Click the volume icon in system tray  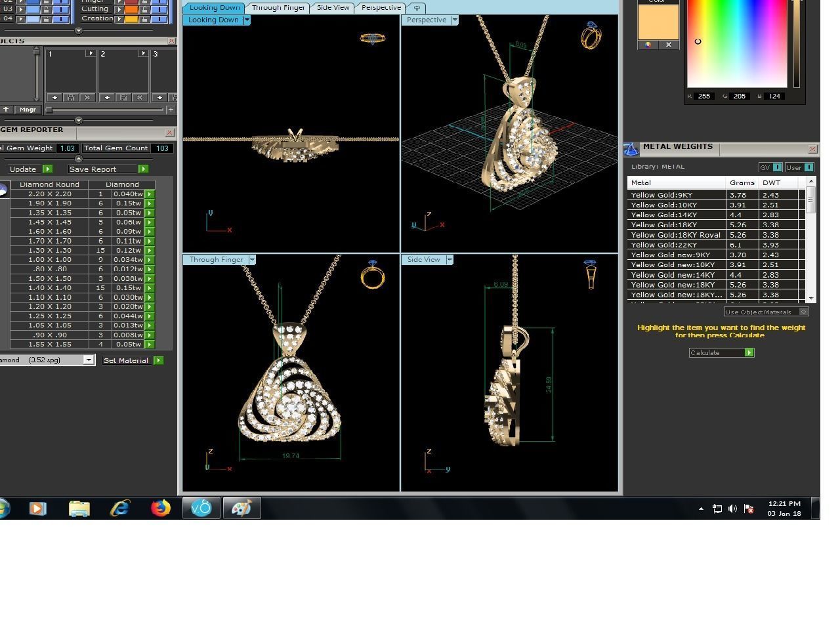[732, 509]
